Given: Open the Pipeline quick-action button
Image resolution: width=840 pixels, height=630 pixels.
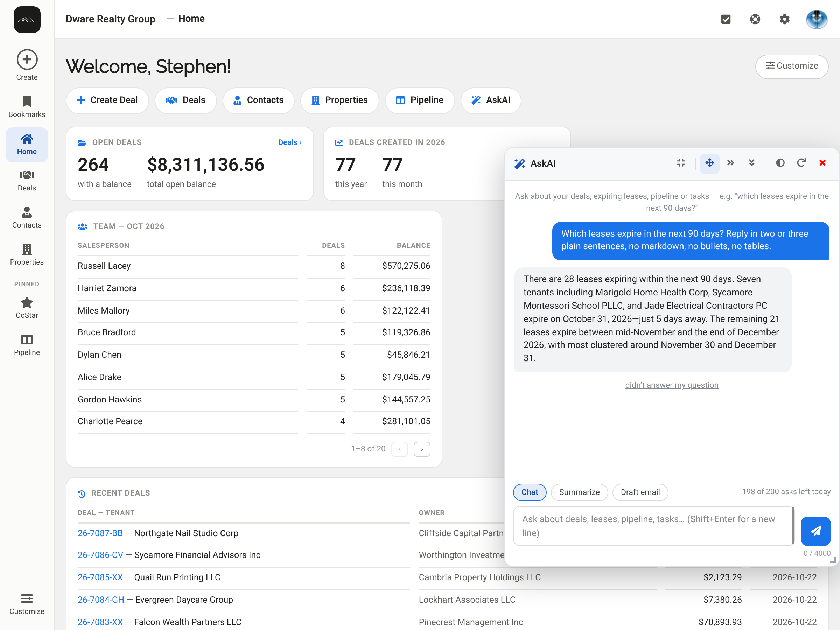Looking at the screenshot, I should tap(420, 100).
